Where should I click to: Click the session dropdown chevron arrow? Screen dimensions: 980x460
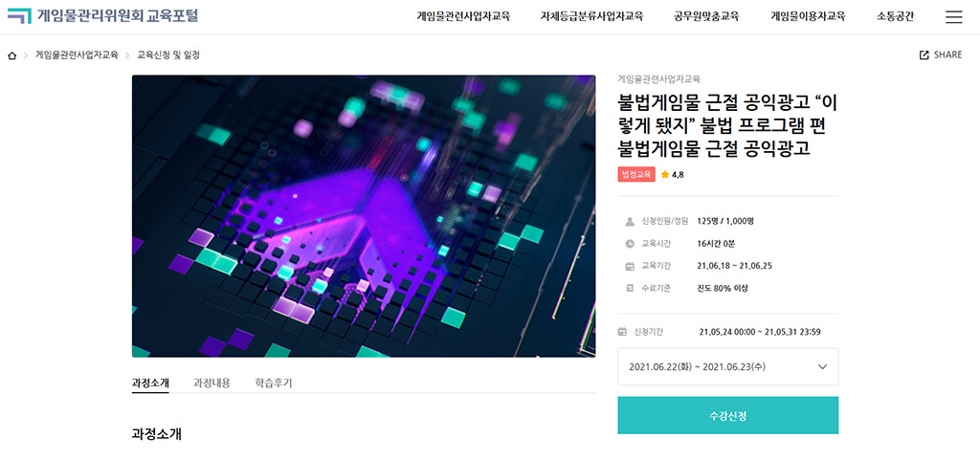[822, 367]
